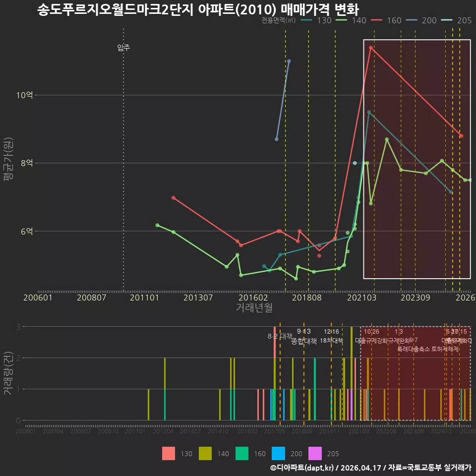Click the 202309 label on price chart
Screen dimensions: 476x476
(416, 297)
